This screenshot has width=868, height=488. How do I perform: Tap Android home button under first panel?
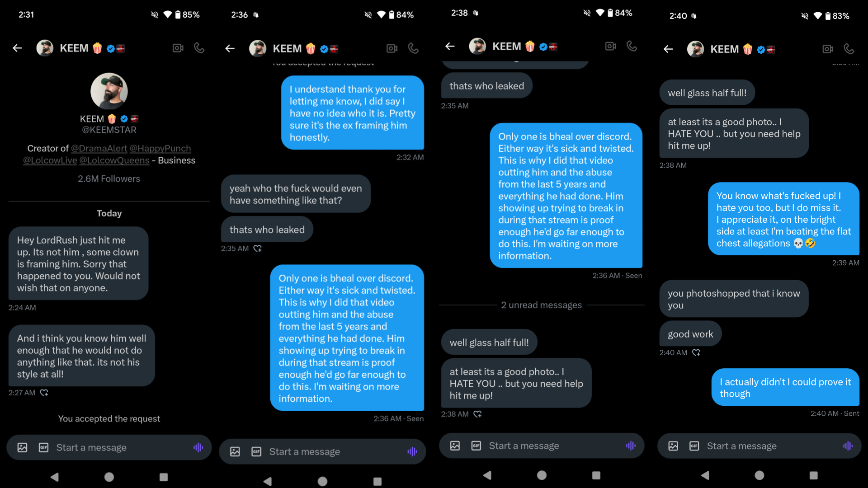click(109, 477)
